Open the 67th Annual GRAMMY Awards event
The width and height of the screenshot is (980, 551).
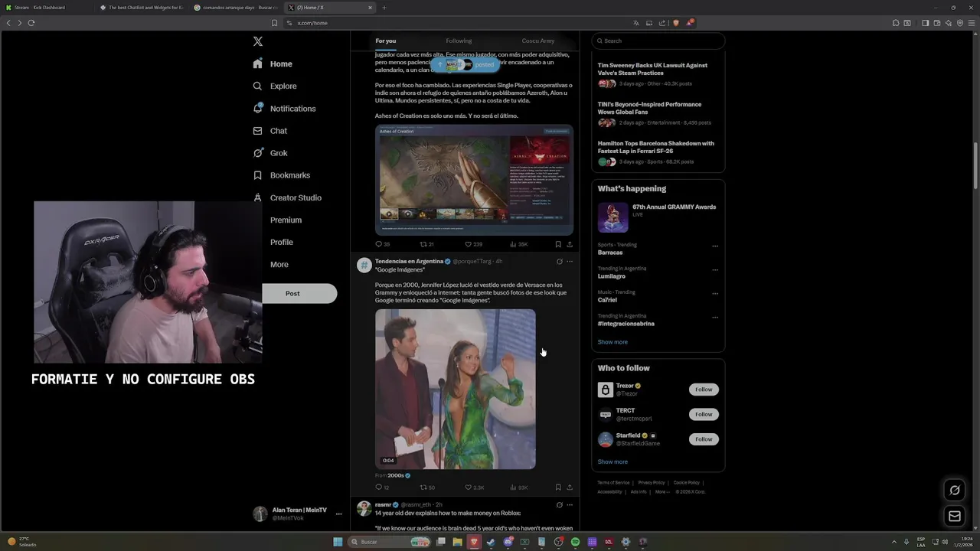658,217
